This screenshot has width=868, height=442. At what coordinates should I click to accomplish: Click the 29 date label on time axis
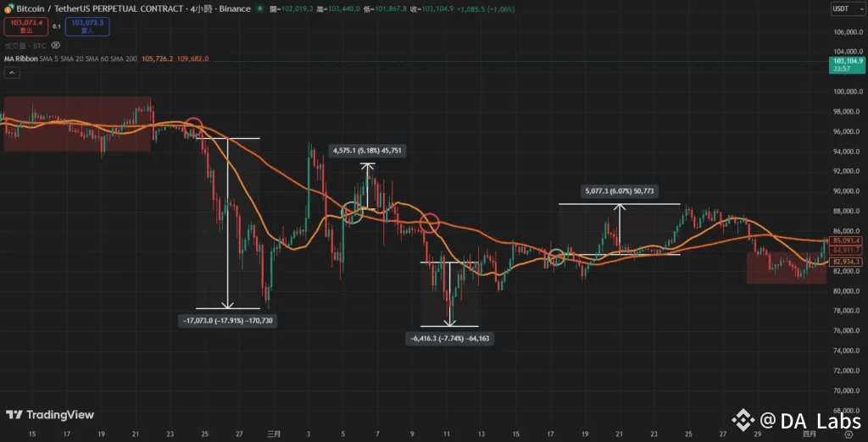[x=758, y=434]
